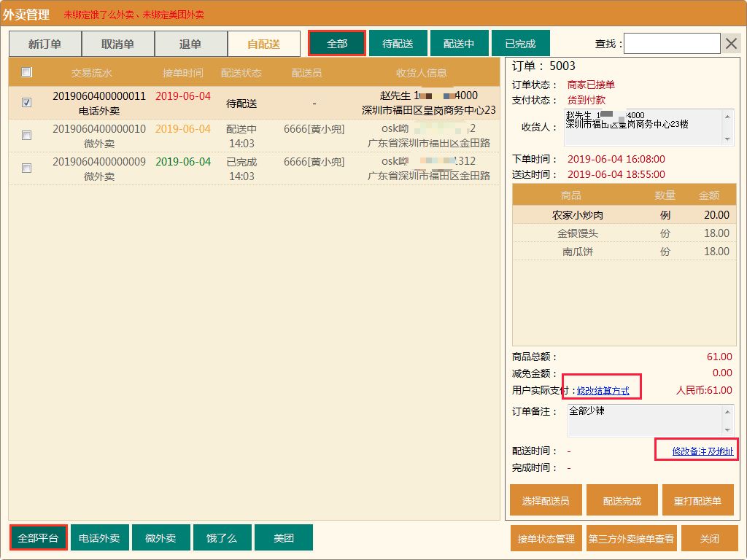Switch to the 自配送 tab

pyautogui.click(x=264, y=44)
